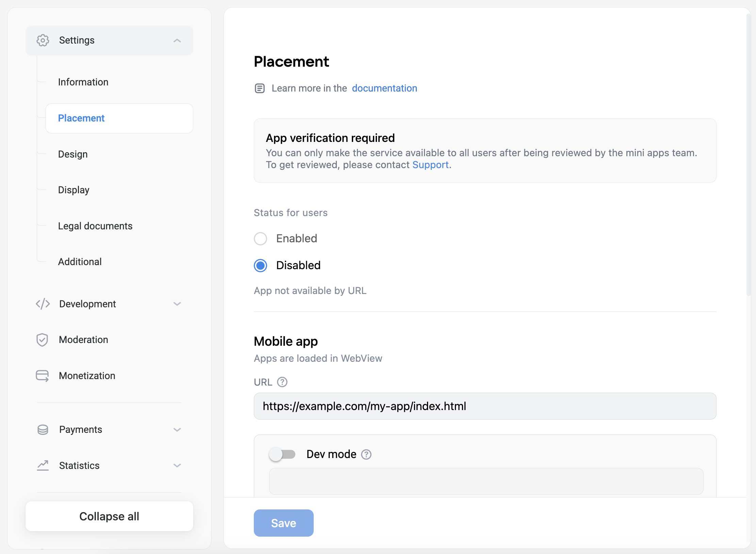
Task: Expand the Payments section chevron
Action: pos(177,429)
